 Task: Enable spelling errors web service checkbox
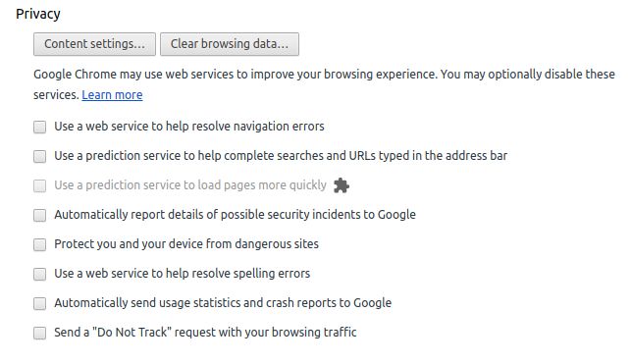40,274
